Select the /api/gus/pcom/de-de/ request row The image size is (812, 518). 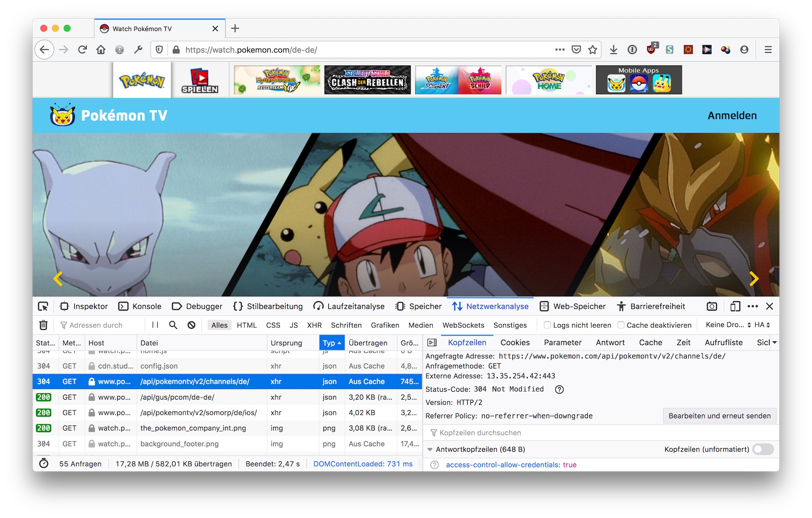point(227,397)
